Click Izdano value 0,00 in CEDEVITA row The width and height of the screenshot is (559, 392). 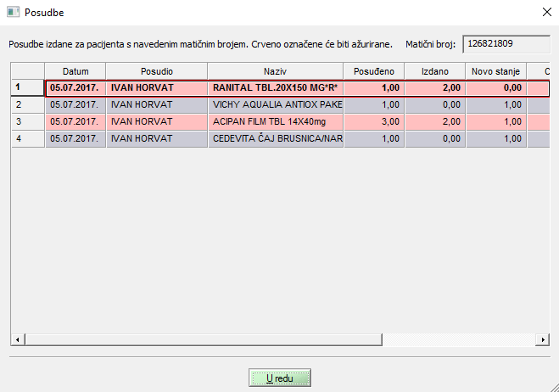coord(435,139)
